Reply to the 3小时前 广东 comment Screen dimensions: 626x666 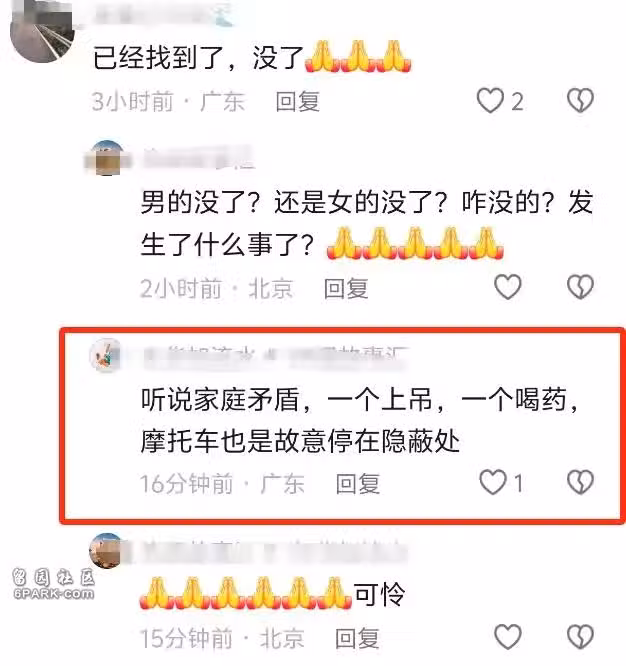(x=297, y=102)
